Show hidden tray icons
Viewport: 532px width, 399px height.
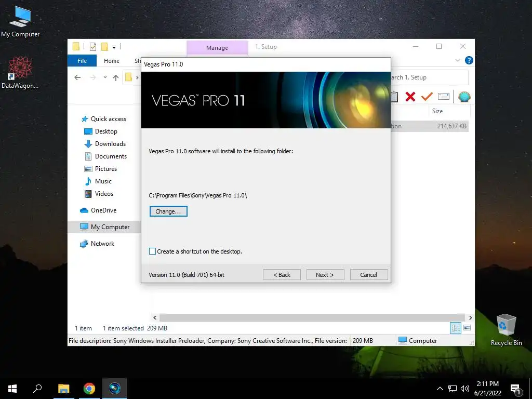tap(440, 389)
